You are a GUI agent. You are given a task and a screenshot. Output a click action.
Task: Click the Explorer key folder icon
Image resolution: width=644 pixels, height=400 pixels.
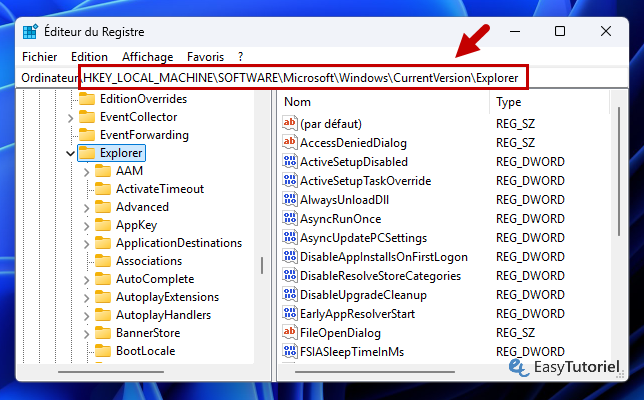click(x=87, y=153)
